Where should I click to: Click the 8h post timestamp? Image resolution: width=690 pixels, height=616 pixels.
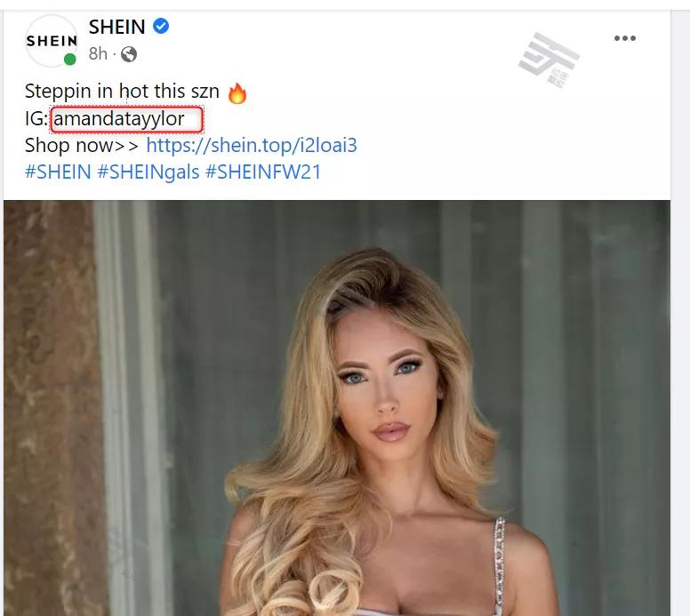[98, 54]
